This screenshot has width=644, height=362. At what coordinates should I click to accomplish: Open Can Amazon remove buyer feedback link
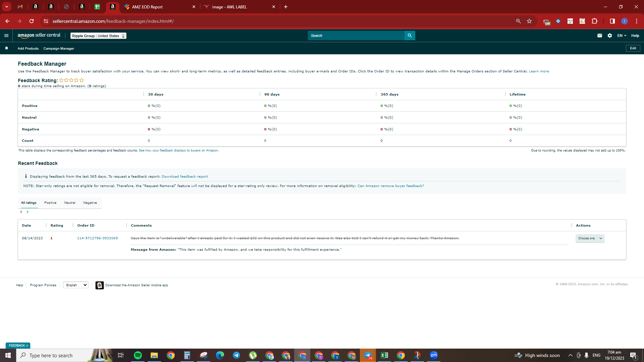click(x=391, y=186)
